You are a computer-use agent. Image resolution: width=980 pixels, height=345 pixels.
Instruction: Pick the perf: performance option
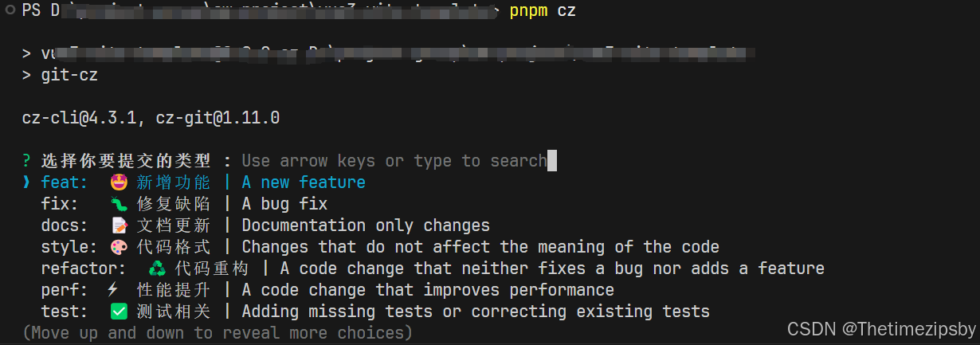click(x=327, y=290)
